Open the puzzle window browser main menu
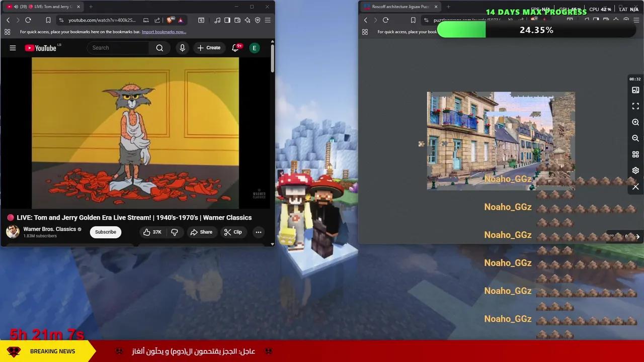Screen dimensions: 644x362 (x=636, y=20)
